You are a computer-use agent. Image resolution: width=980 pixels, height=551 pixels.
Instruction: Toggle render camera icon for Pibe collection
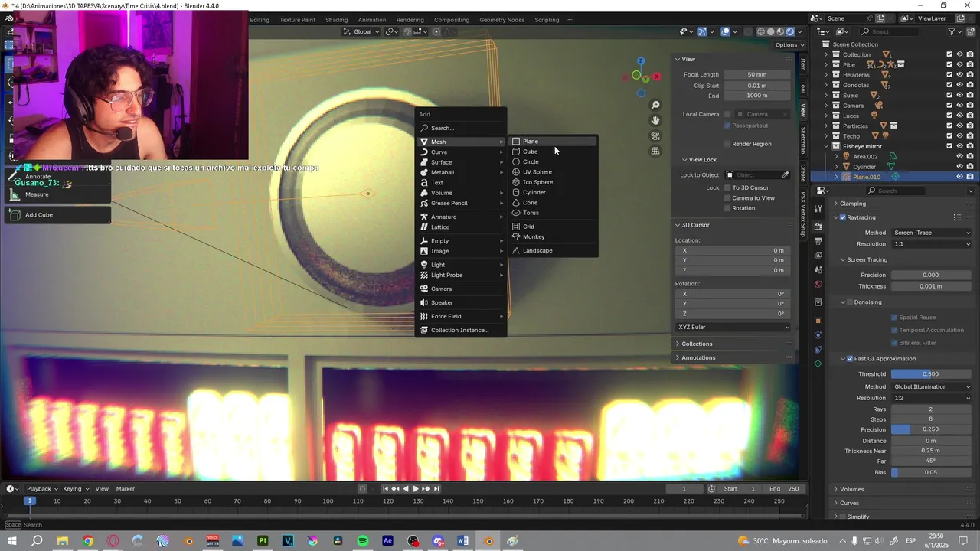point(970,64)
